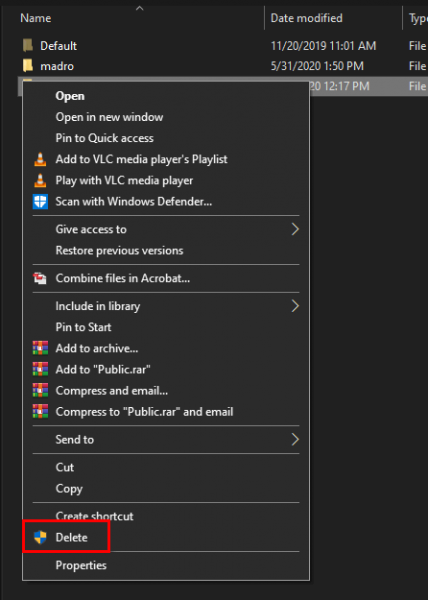Select Create shortcut entry
This screenshot has width=428, height=600.
click(94, 516)
